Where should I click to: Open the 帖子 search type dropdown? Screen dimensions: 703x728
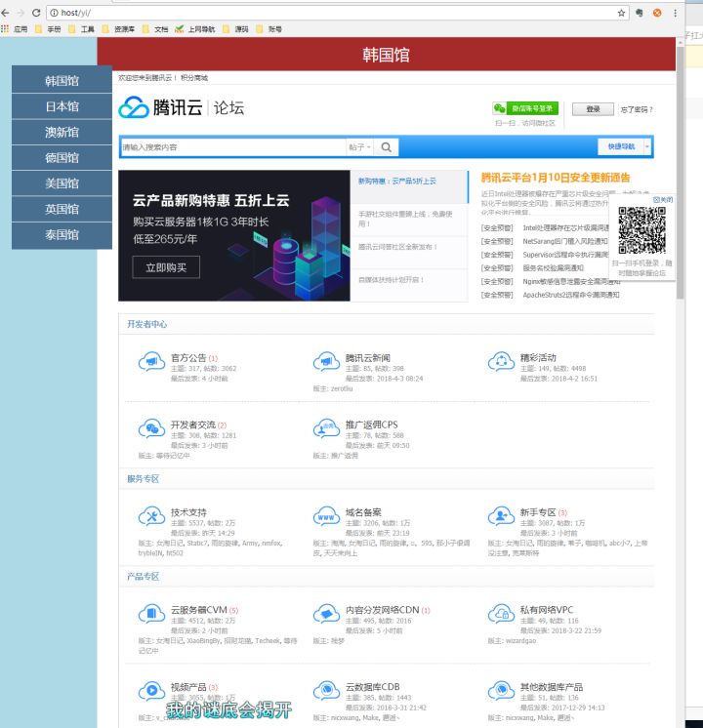pyautogui.click(x=359, y=147)
